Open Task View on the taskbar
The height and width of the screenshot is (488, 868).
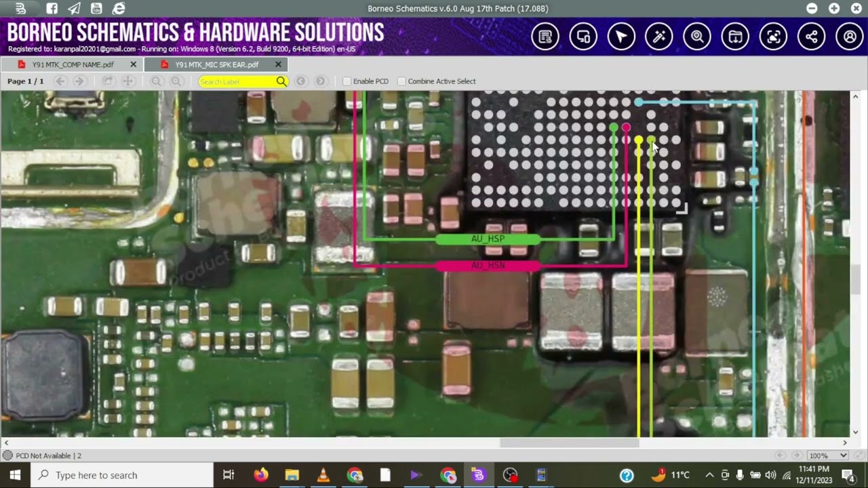(x=229, y=475)
